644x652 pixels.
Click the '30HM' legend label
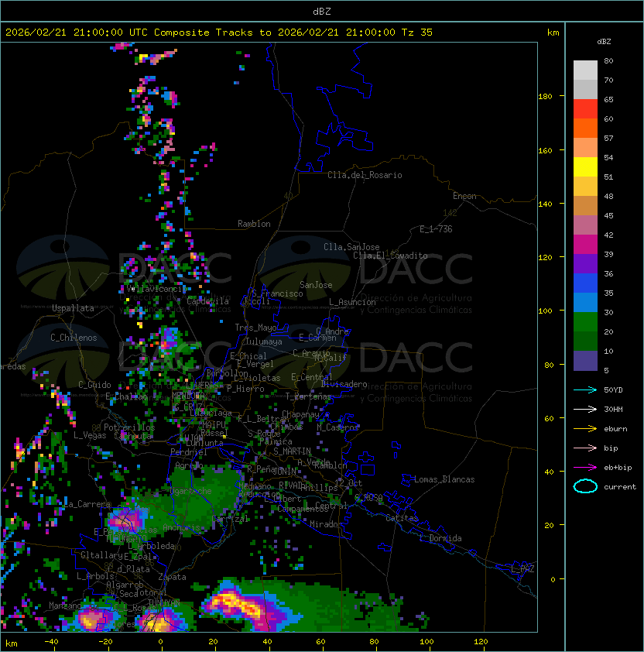click(x=613, y=409)
